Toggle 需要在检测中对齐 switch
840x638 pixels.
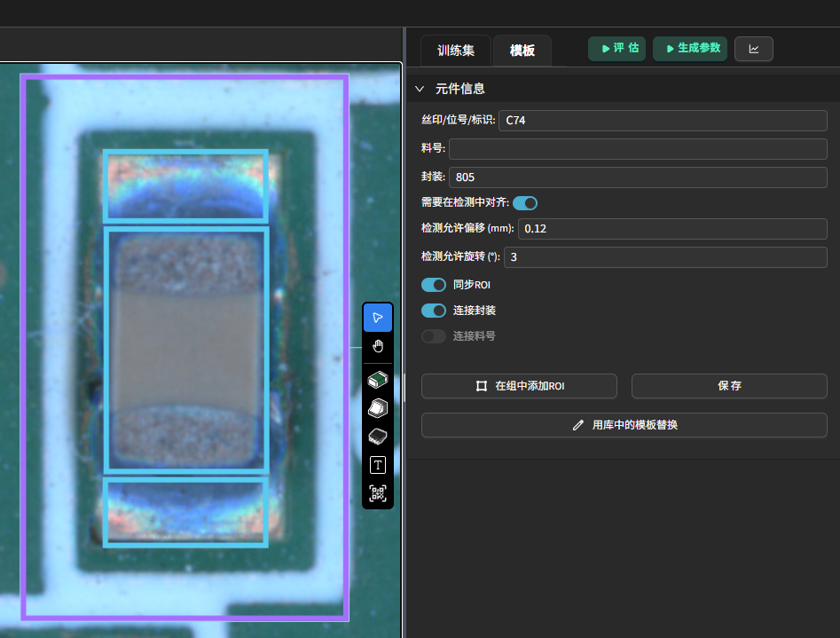click(x=524, y=203)
